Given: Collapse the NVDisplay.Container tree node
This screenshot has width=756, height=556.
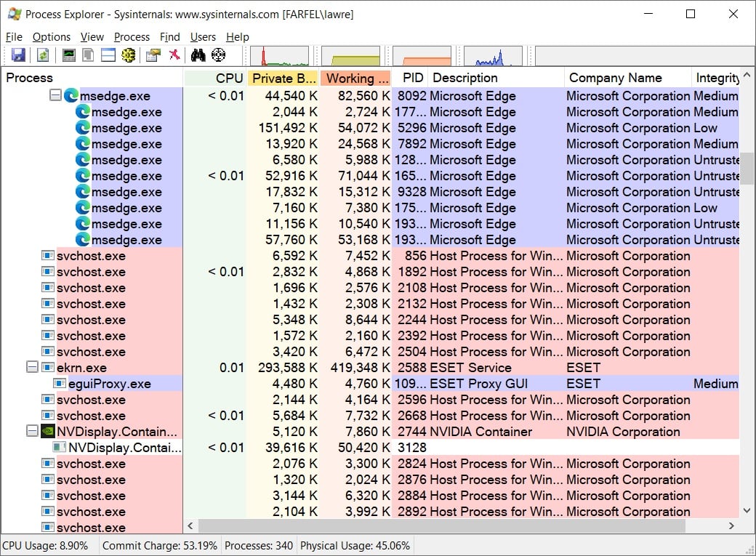Looking at the screenshot, I should (x=32, y=431).
